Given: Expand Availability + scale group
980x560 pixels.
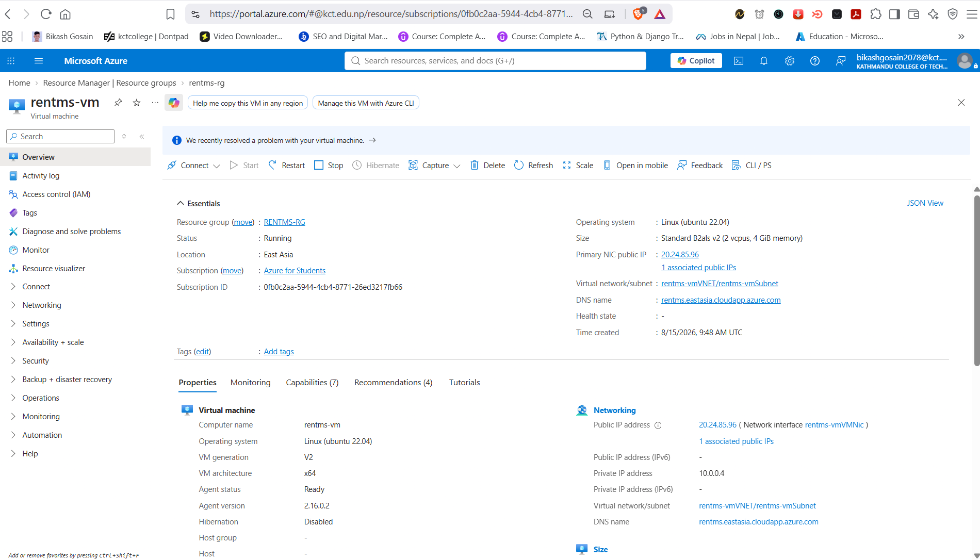Looking at the screenshot, I should click(x=13, y=342).
